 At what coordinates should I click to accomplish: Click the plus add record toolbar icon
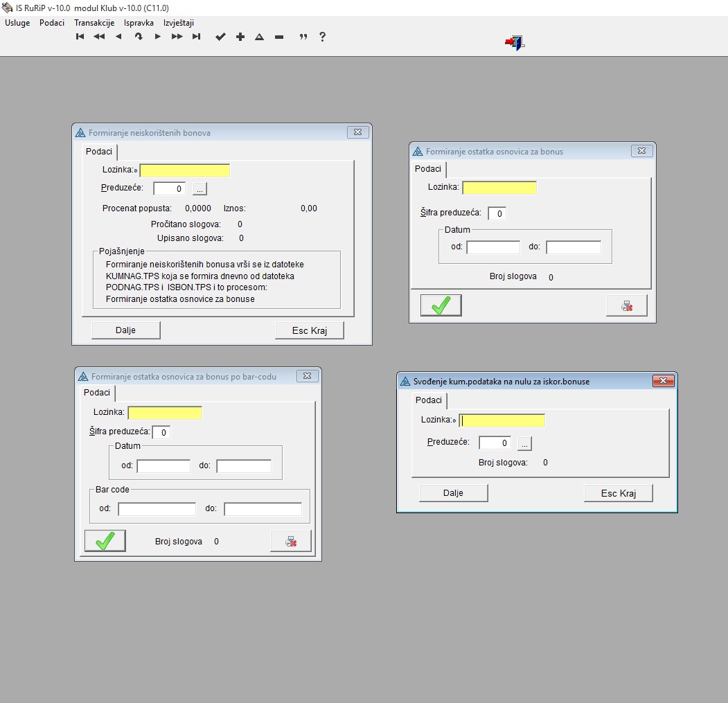point(240,37)
